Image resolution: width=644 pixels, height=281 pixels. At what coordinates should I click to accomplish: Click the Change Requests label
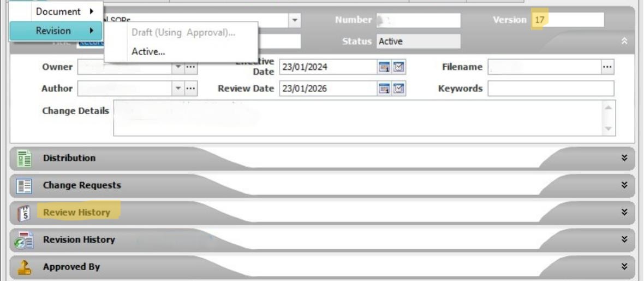click(x=82, y=185)
